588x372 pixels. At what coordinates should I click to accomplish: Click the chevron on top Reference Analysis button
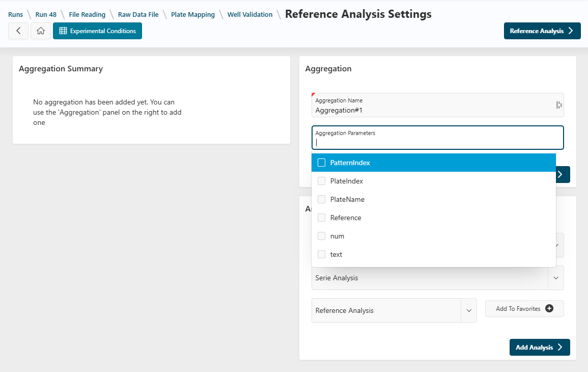570,31
